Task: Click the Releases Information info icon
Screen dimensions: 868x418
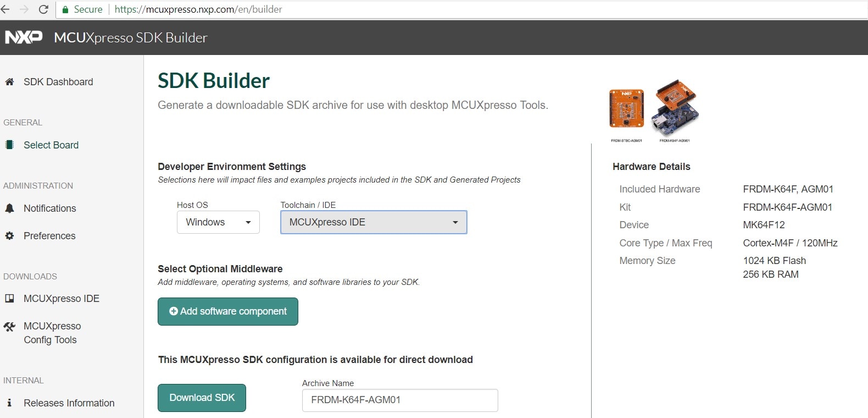Action: [9, 403]
